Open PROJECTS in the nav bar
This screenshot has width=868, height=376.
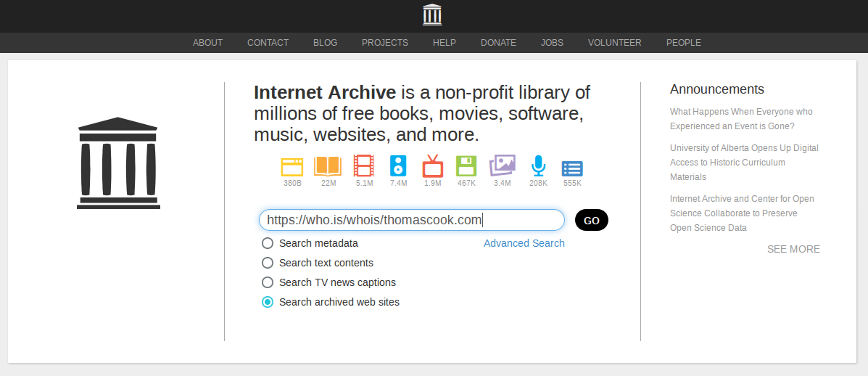click(x=385, y=43)
